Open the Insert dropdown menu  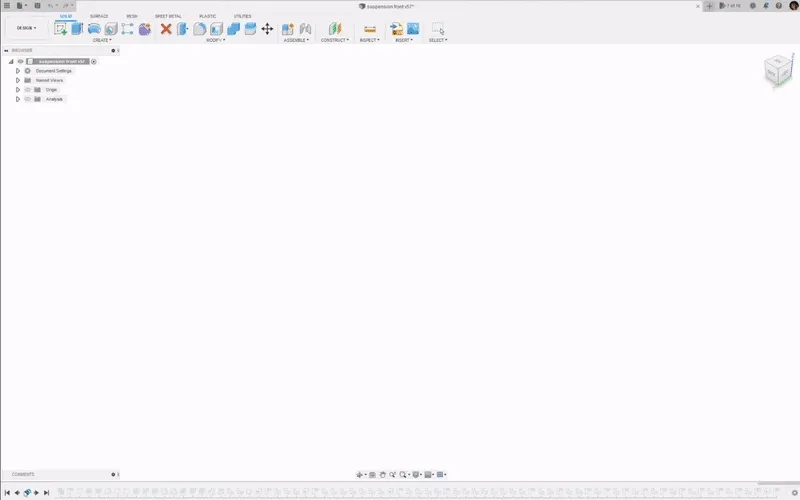click(404, 40)
